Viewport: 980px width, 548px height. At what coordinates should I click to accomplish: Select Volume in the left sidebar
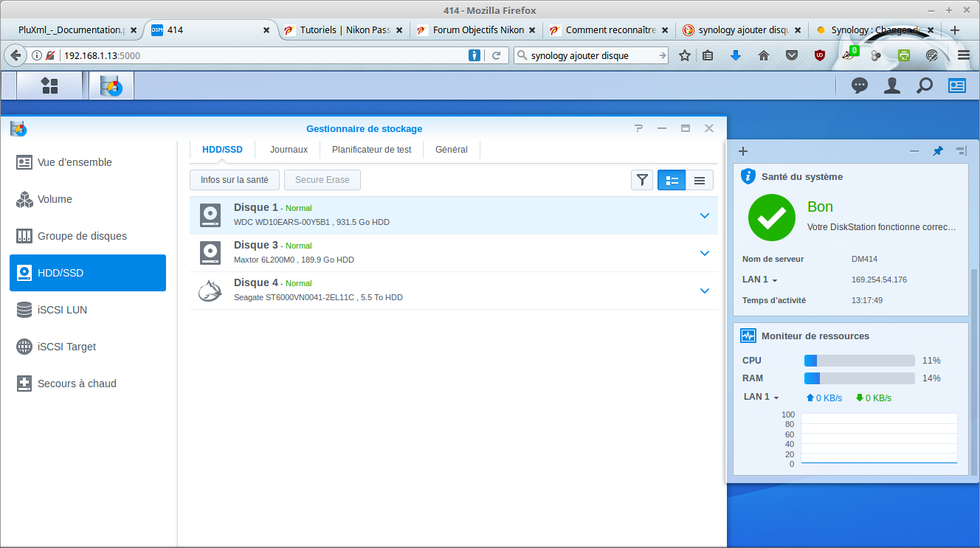(x=55, y=199)
